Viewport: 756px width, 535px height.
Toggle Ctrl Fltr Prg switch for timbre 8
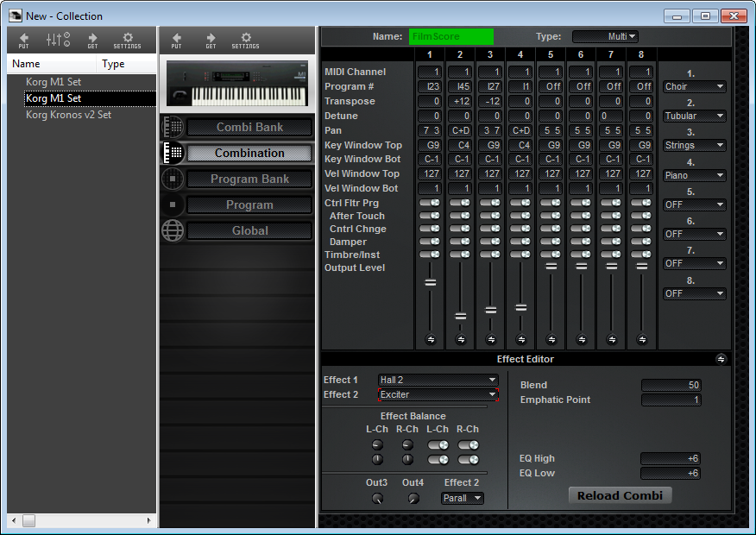point(641,203)
